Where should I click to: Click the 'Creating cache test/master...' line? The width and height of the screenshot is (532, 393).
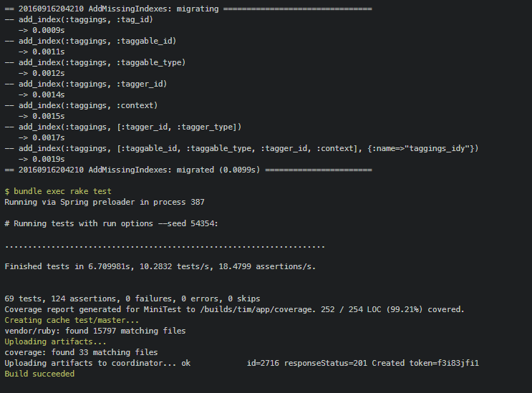tap(72, 320)
